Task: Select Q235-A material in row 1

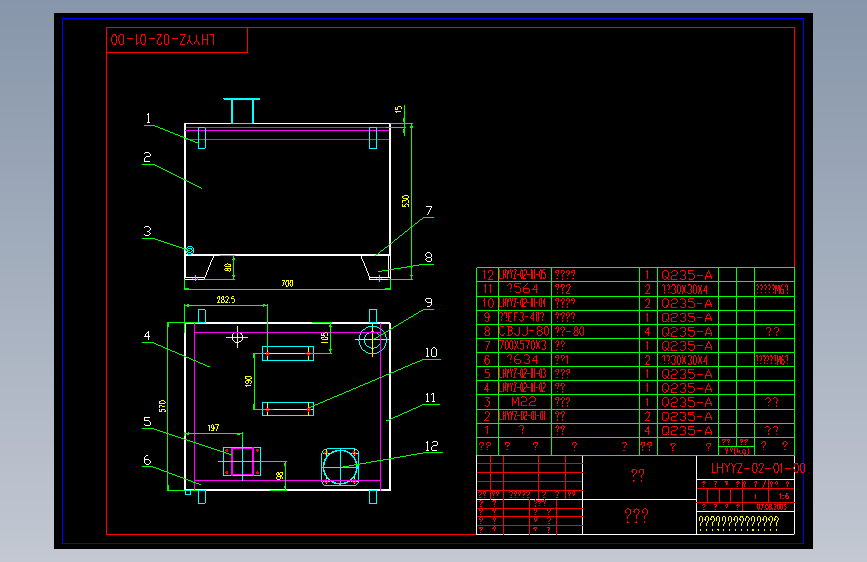Action: (687, 430)
